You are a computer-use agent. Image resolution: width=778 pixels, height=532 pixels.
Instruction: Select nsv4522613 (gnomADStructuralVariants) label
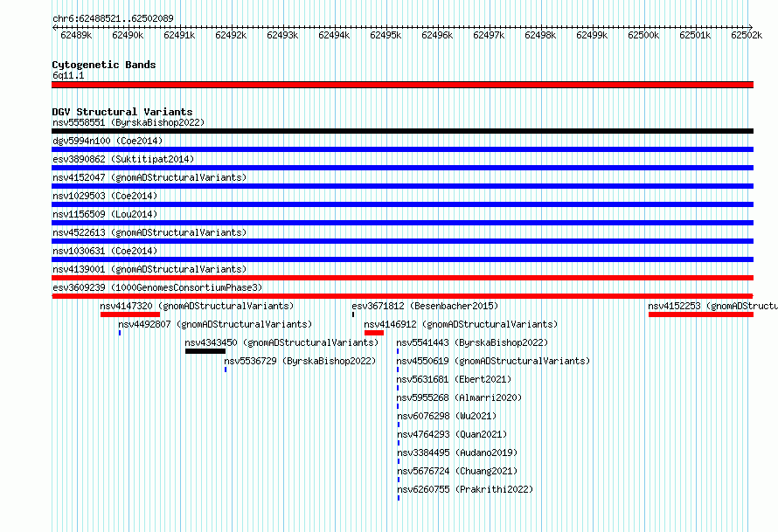coord(149,232)
